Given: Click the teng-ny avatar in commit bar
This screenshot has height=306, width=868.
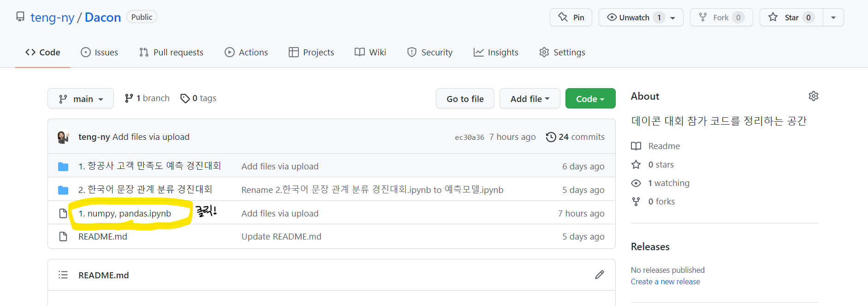Looking at the screenshot, I should pos(63,137).
